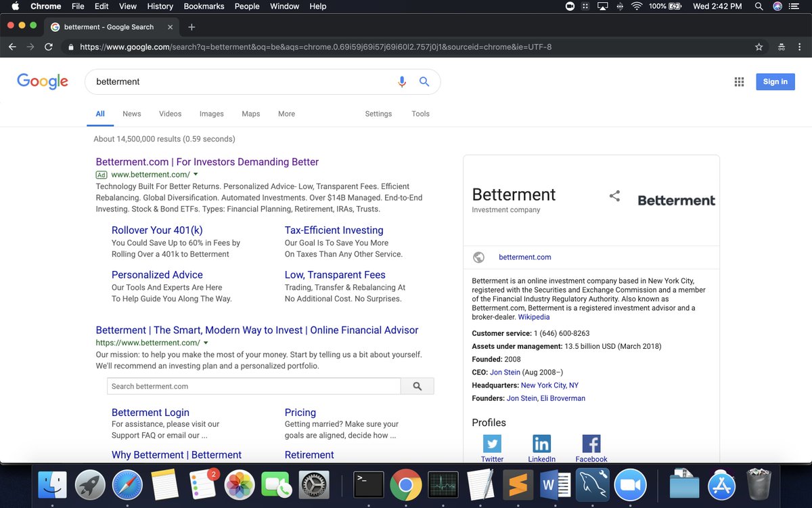Screen dimensions: 812x508
Task: Click the battery status in the menu bar
Action: 664,6
